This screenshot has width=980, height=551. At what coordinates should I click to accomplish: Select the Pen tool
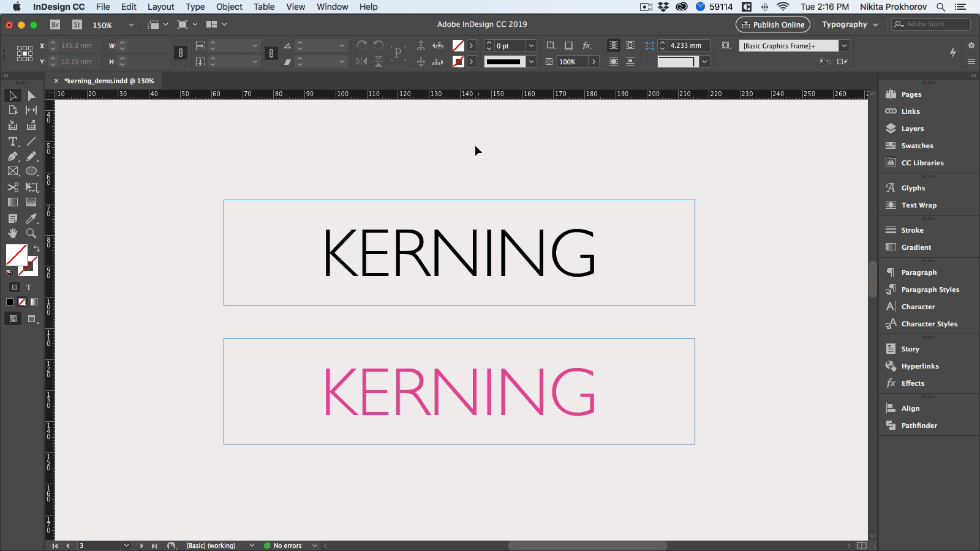12,157
